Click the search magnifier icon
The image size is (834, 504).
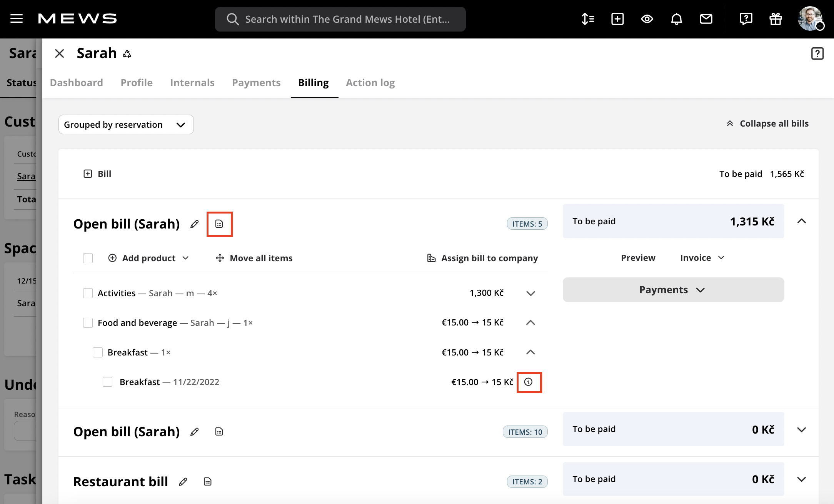click(233, 19)
